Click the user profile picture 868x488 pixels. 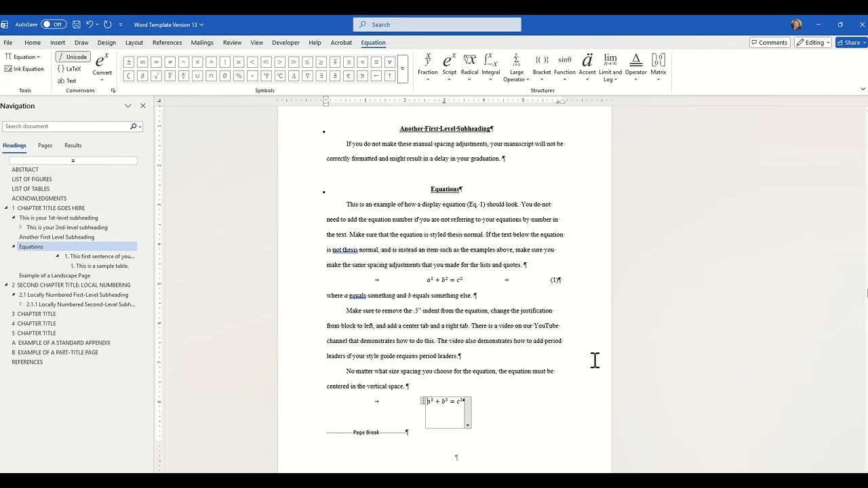point(797,24)
